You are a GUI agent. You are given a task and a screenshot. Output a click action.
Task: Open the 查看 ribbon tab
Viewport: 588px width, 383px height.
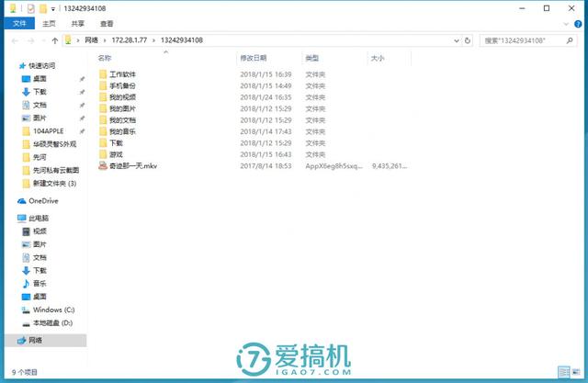point(107,23)
